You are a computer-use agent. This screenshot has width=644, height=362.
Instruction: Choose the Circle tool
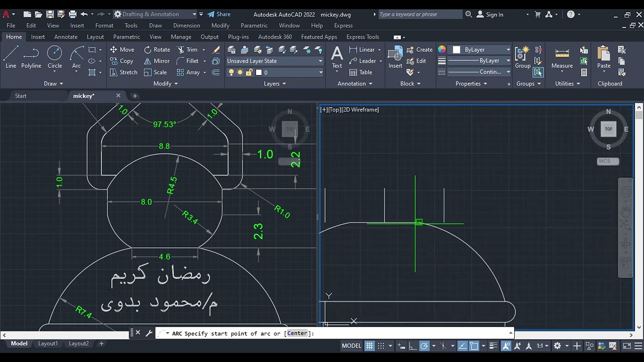(x=55, y=56)
